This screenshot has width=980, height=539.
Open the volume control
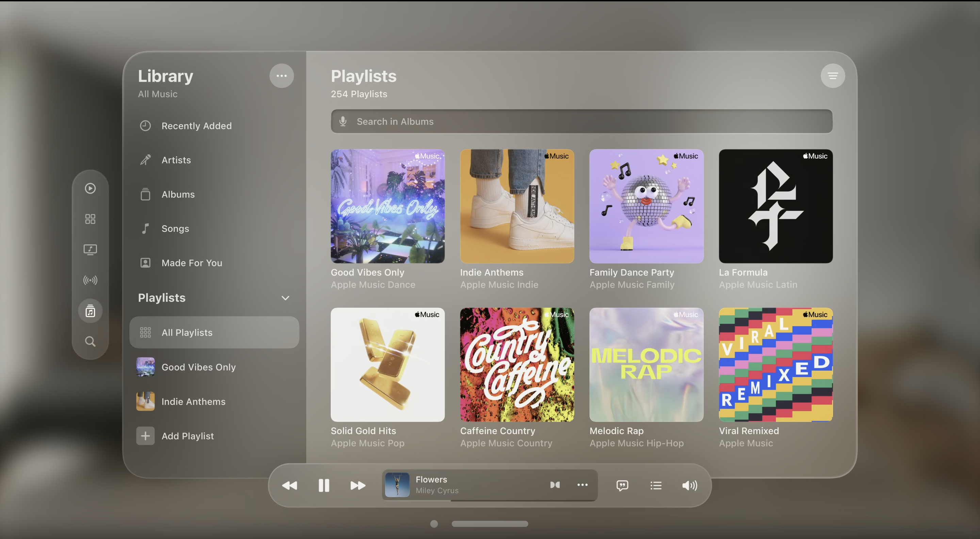(690, 485)
